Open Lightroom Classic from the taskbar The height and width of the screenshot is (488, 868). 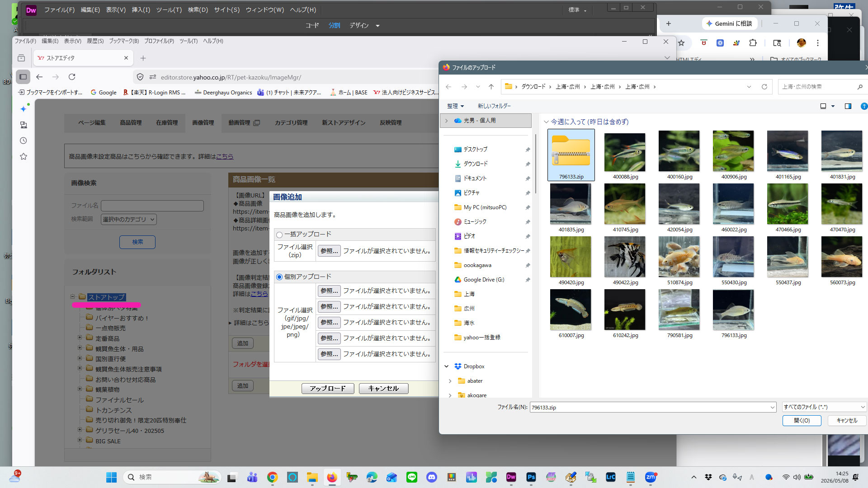click(610, 477)
